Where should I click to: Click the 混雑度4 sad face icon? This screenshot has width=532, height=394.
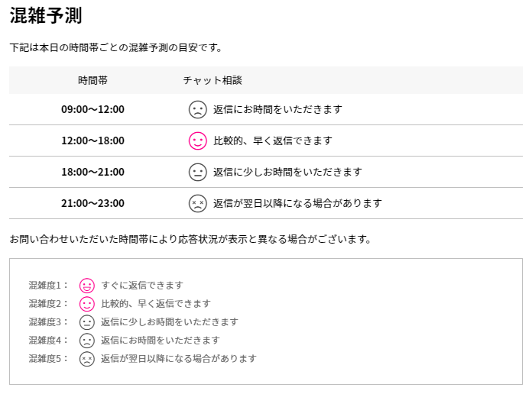pos(87,341)
